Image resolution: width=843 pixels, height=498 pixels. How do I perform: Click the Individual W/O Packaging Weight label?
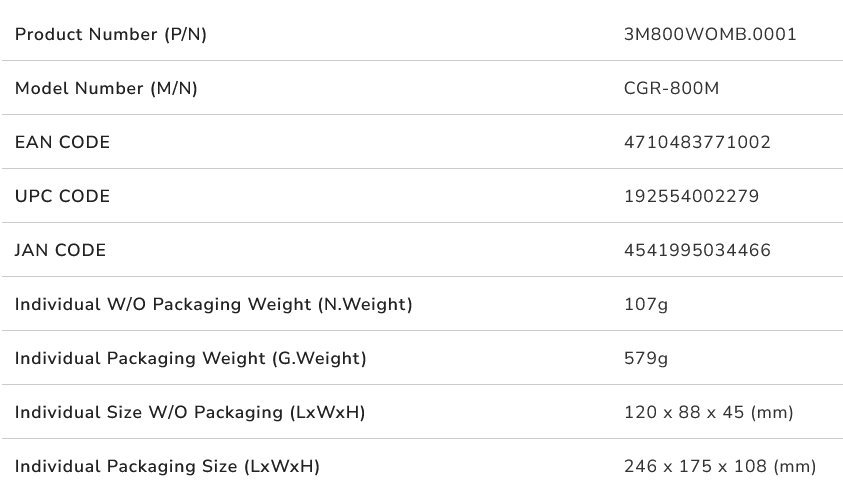tap(213, 304)
